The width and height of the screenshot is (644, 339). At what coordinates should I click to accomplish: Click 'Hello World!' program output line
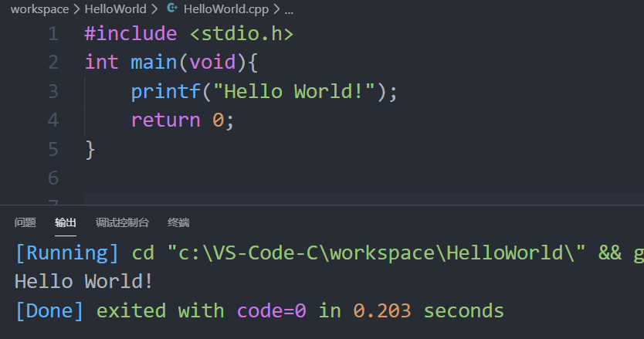click(x=84, y=282)
